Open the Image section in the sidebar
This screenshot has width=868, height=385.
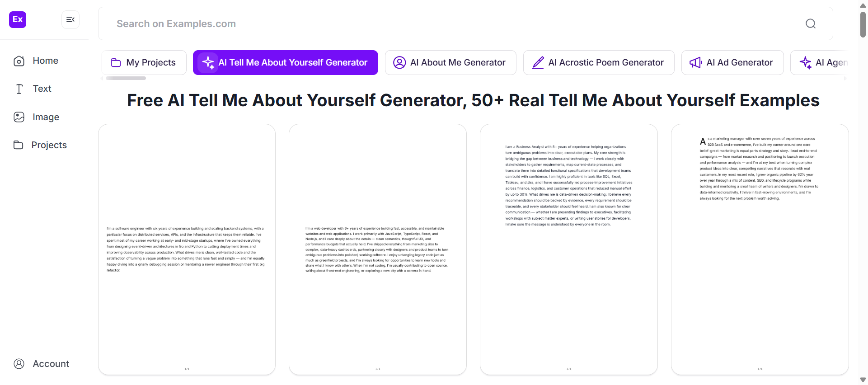point(37,117)
